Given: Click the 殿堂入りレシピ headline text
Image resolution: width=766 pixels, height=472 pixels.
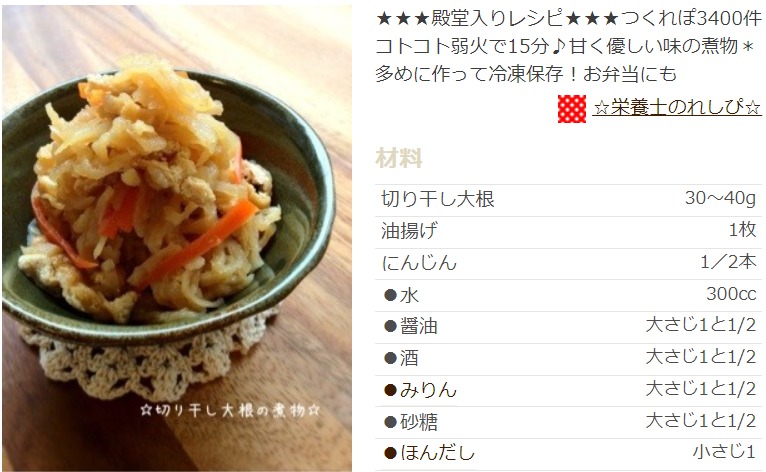Looking at the screenshot, I should point(497,19).
